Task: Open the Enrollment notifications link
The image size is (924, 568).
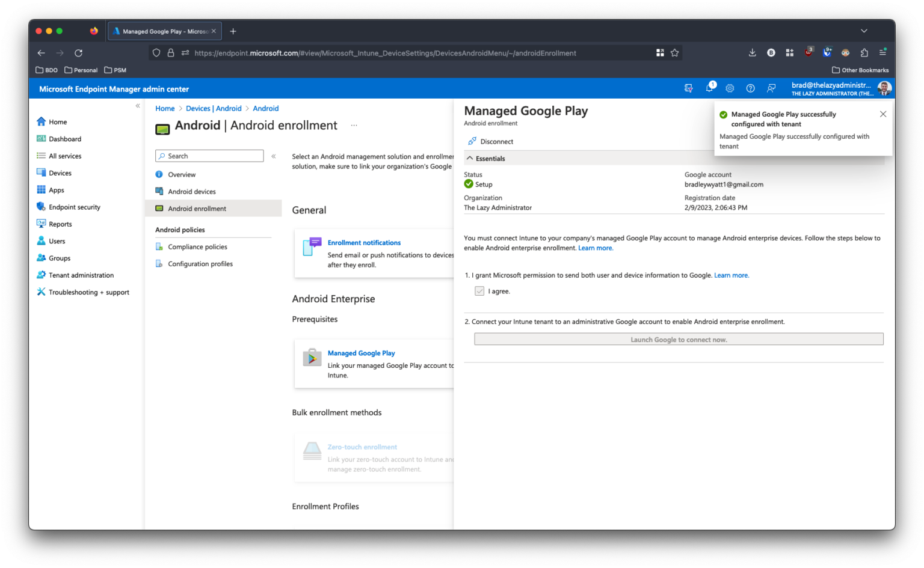Action: (x=364, y=243)
